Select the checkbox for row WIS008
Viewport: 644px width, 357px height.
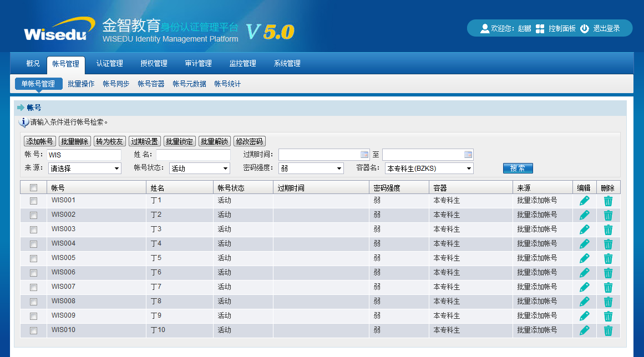(x=33, y=302)
